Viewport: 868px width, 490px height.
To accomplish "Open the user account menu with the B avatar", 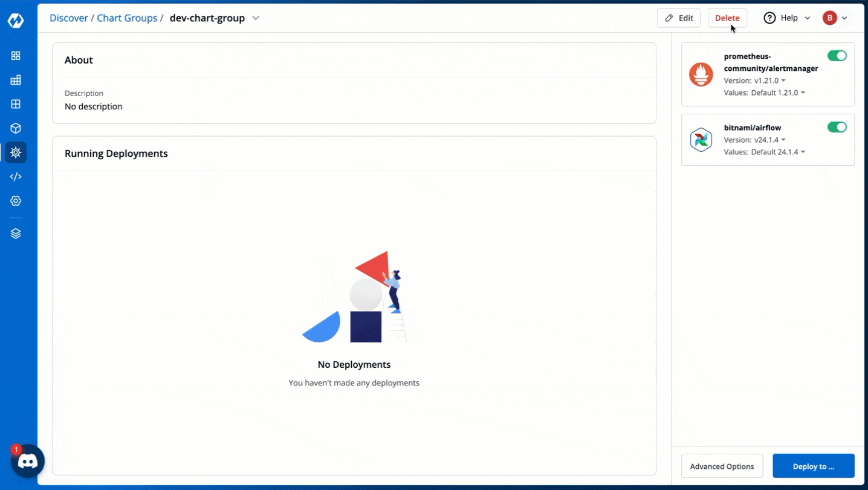I will point(835,18).
